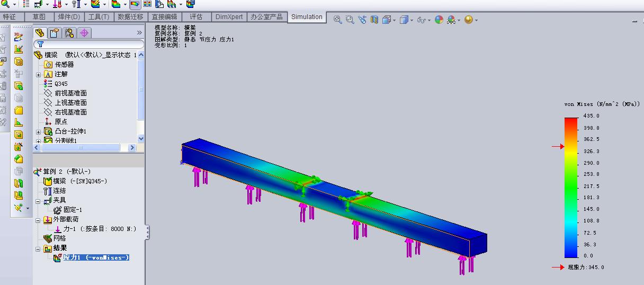Switch to the DimXpert tab
This screenshot has width=644, height=285.
pos(229,17)
